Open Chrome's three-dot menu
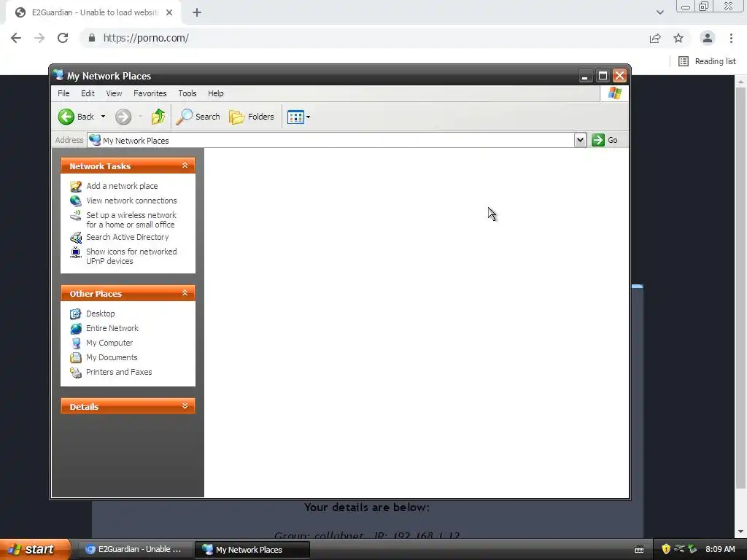 pos(731,38)
